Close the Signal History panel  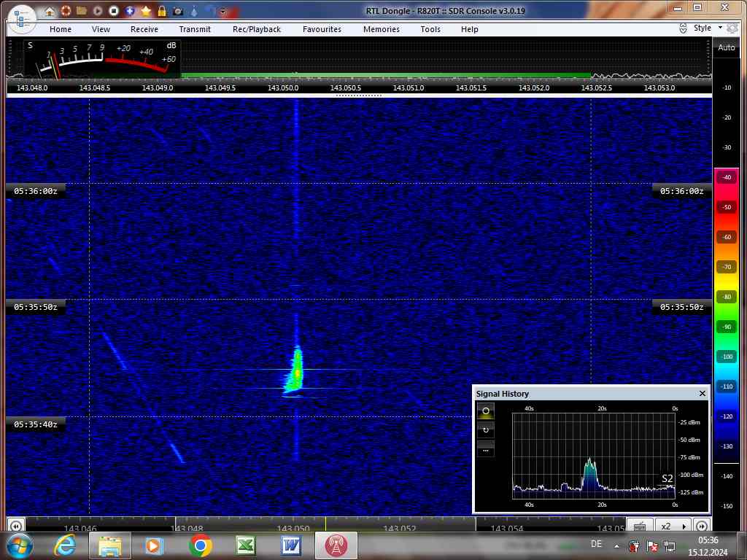[x=703, y=393]
